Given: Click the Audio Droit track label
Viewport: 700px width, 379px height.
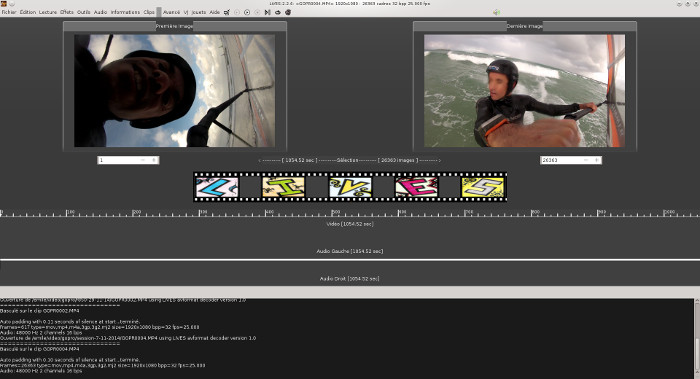Looking at the screenshot, I should pyautogui.click(x=349, y=278).
